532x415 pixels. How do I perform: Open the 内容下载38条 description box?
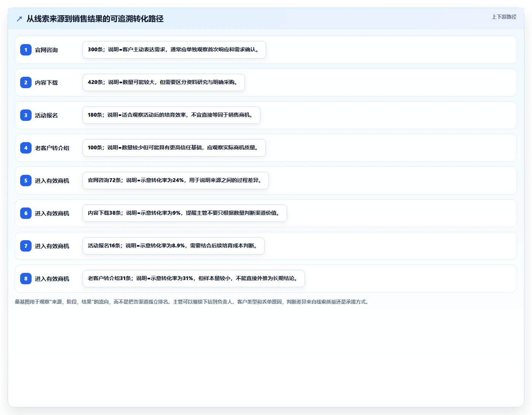pos(185,213)
